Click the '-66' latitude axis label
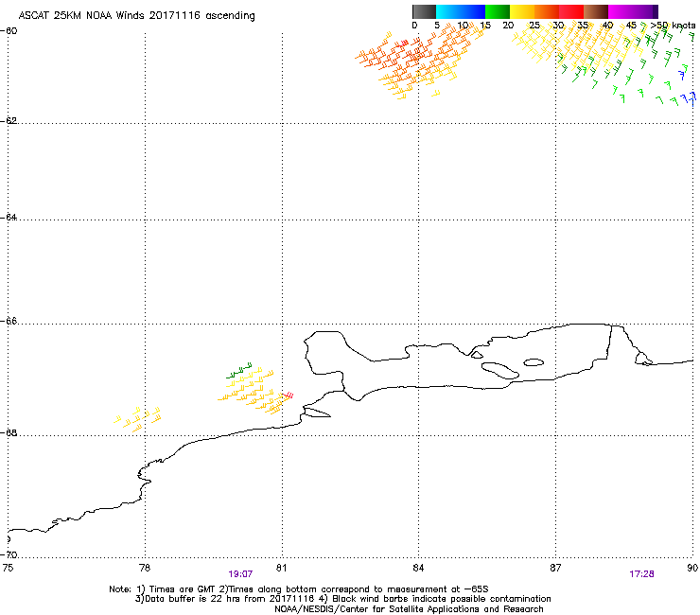 pos(9,321)
